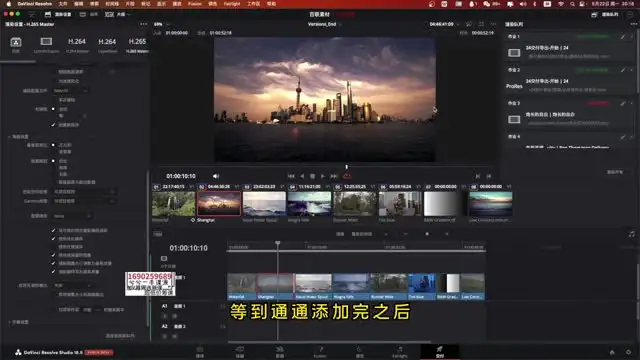Image resolution: width=640 pixels, height=360 pixels.
Task: Toggle first checked box below data burn-in
Action: pos(53,230)
